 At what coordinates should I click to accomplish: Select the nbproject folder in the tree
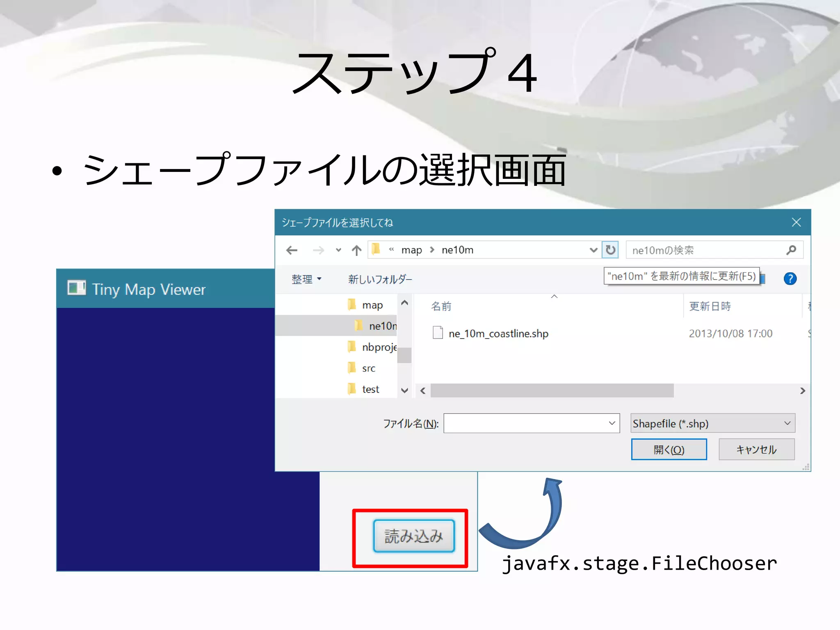(372, 347)
